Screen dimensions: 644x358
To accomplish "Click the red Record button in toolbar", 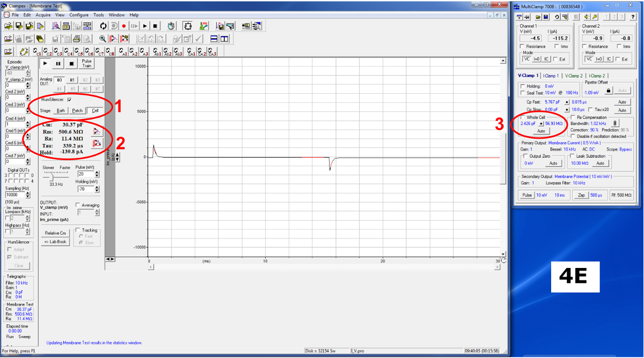I will point(124,26).
